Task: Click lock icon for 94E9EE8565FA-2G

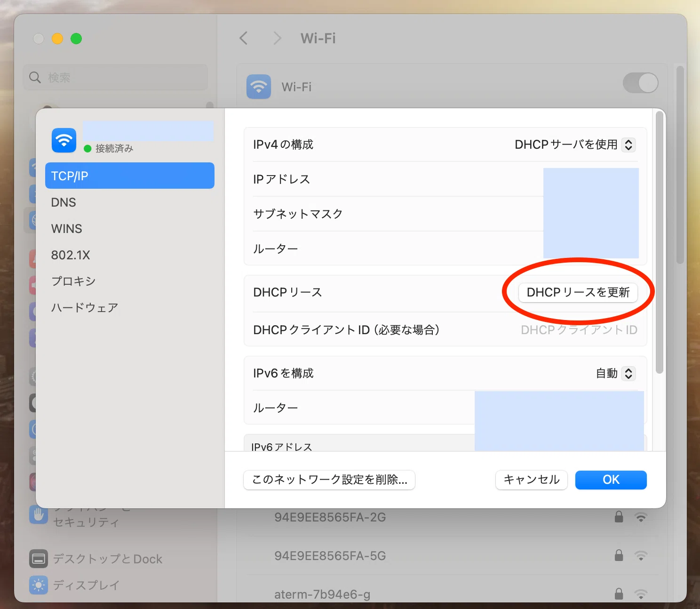Action: tap(619, 517)
